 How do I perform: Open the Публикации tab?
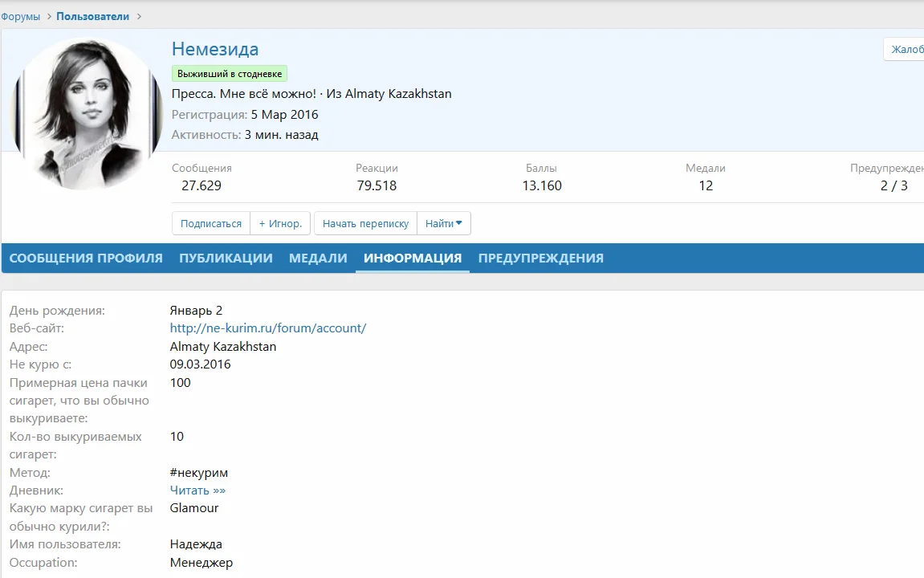point(226,258)
